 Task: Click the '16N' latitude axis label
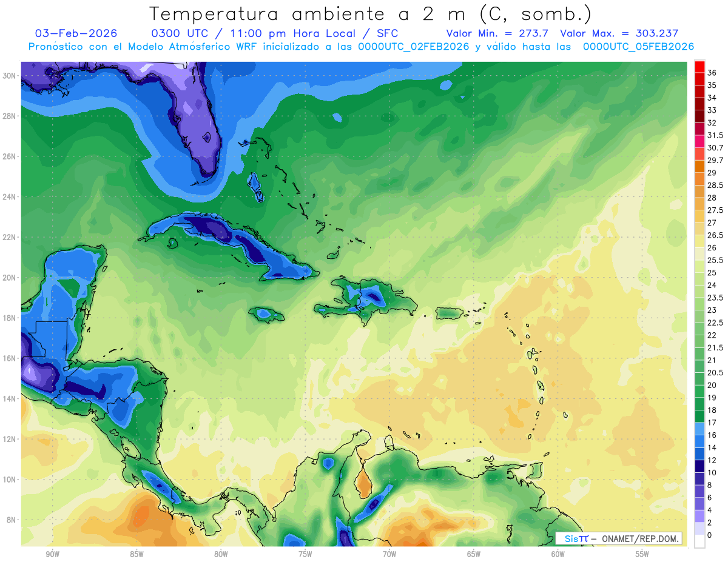pos(10,358)
